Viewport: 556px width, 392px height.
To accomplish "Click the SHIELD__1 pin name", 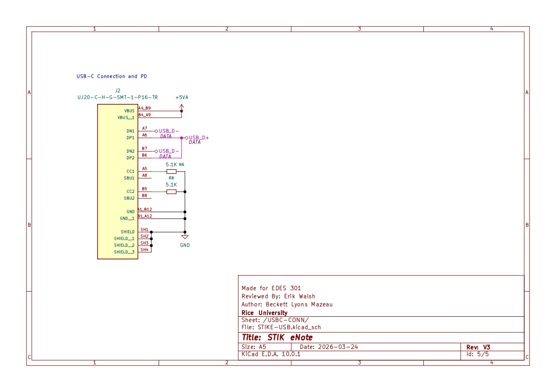I will (x=124, y=238).
